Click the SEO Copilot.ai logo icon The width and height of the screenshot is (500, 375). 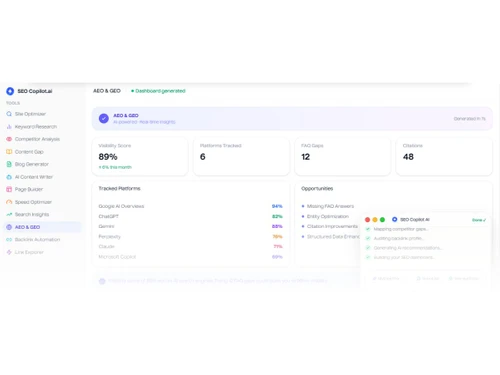(x=10, y=91)
